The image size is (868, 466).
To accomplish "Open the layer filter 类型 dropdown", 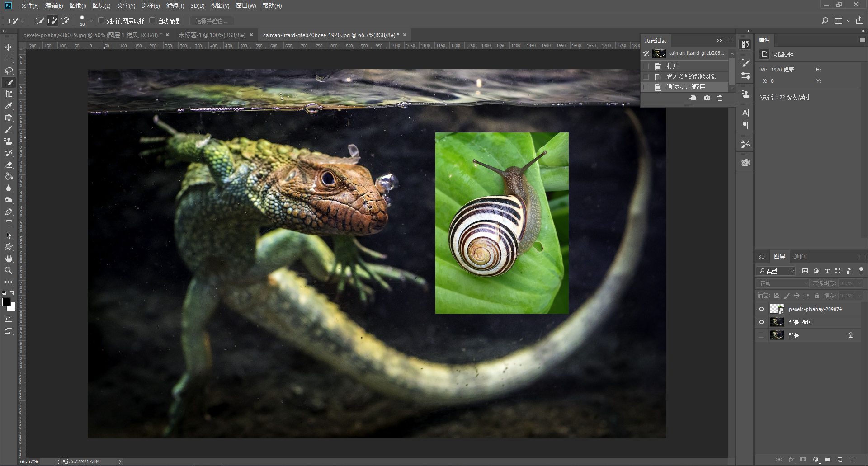I will tap(776, 271).
